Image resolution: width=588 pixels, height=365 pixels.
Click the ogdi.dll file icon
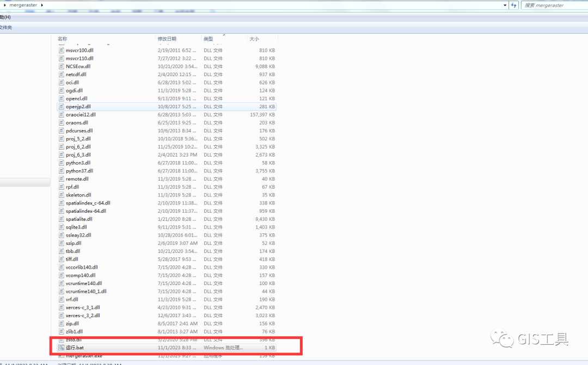[x=62, y=90]
